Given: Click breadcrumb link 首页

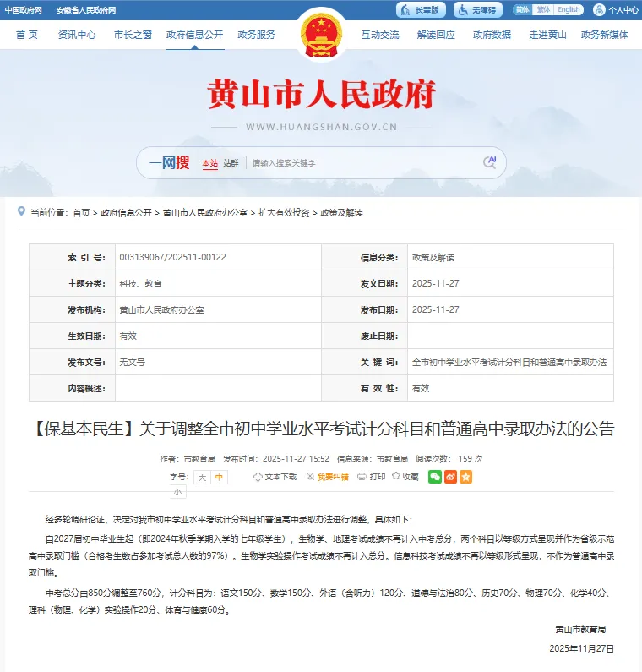Looking at the screenshot, I should click(x=81, y=212).
